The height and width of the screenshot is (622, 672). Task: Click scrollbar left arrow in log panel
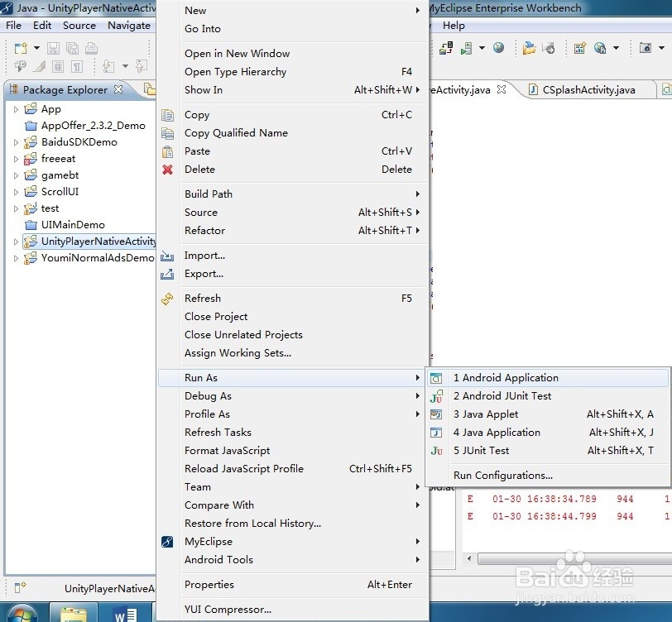point(469,558)
